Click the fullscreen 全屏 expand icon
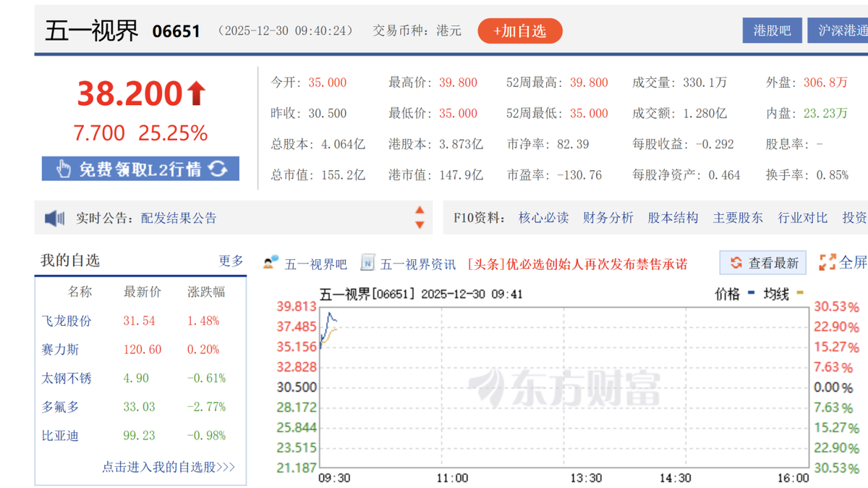This screenshot has width=868, height=488. pos(827,262)
